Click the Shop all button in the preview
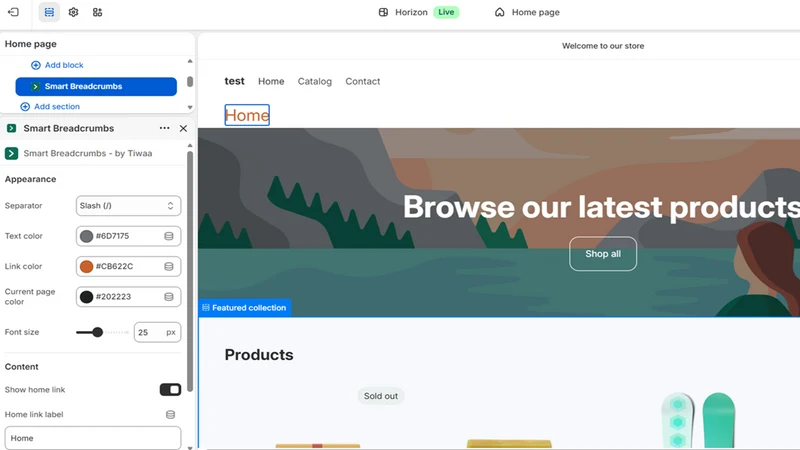The image size is (800, 450). (x=603, y=254)
